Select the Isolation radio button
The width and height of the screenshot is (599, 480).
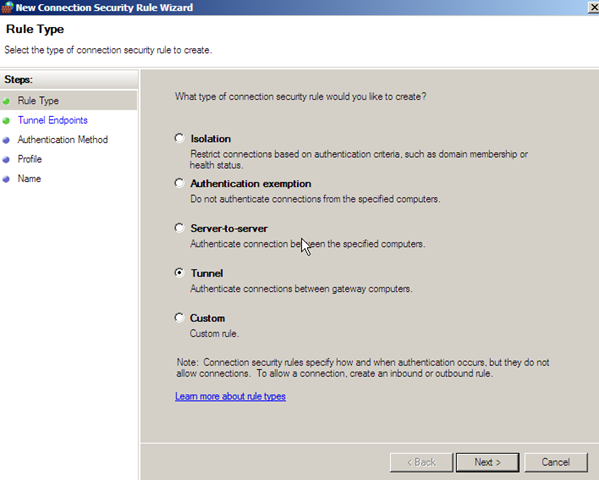pos(179,138)
